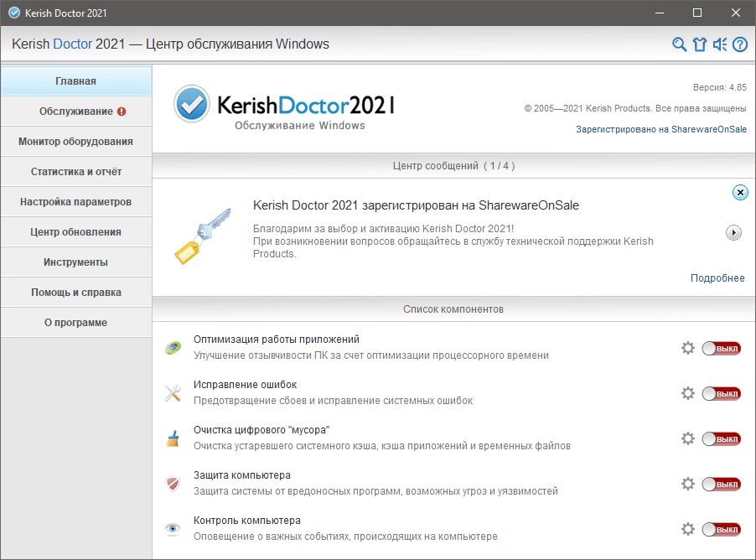Click Контроль компьютера component title
756x560 pixels.
[x=247, y=521]
